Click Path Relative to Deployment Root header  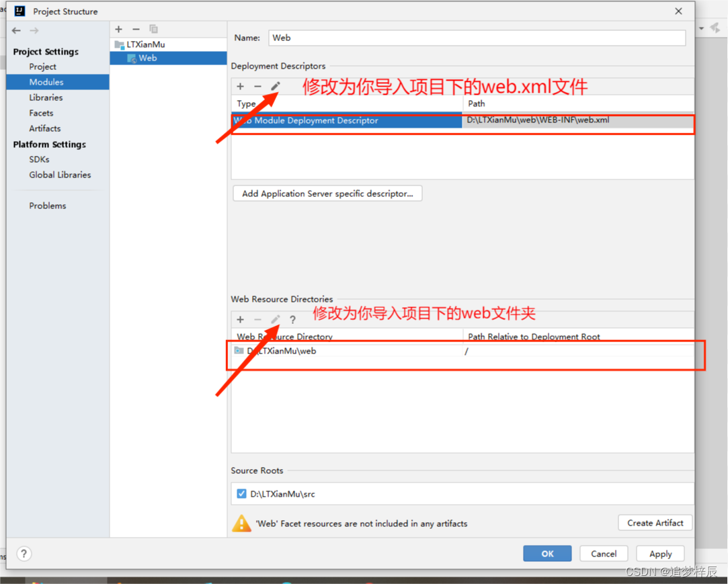(578, 337)
